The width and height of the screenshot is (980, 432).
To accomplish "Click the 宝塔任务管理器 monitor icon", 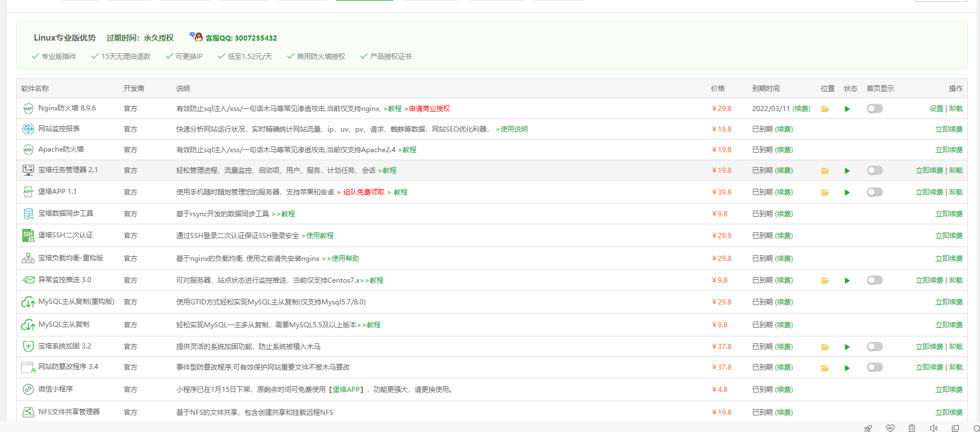I will (28, 170).
